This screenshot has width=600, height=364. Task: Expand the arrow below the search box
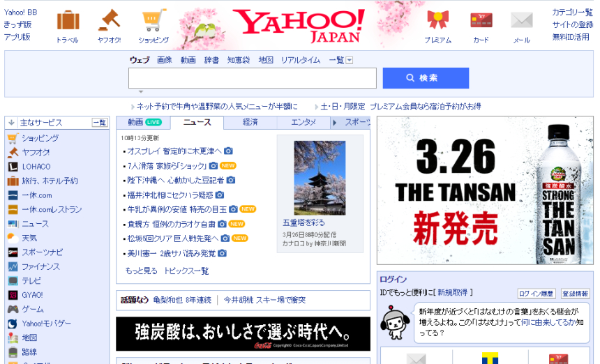click(140, 92)
